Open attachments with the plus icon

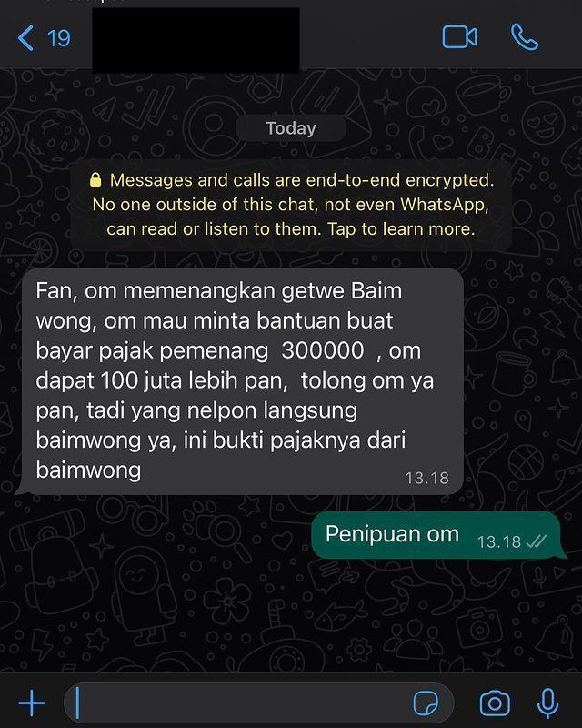(x=32, y=703)
